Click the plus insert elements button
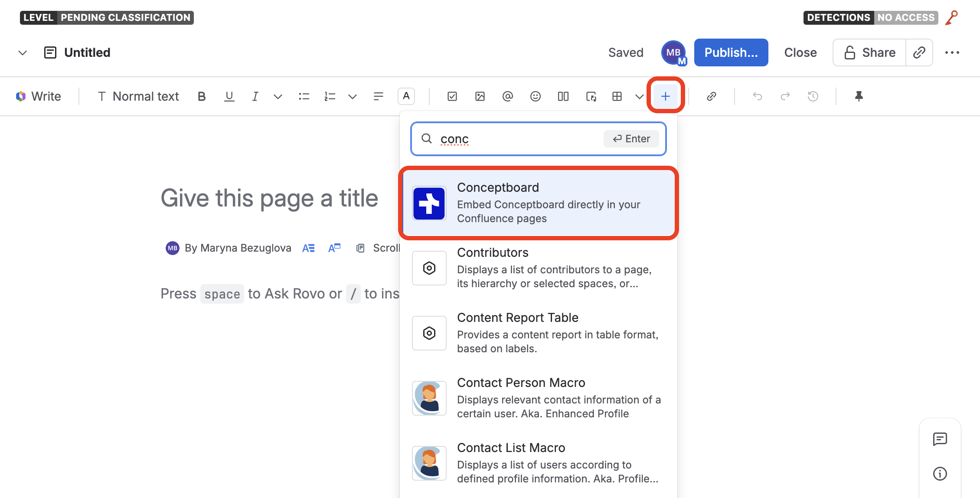980x498 pixels. pyautogui.click(x=666, y=96)
